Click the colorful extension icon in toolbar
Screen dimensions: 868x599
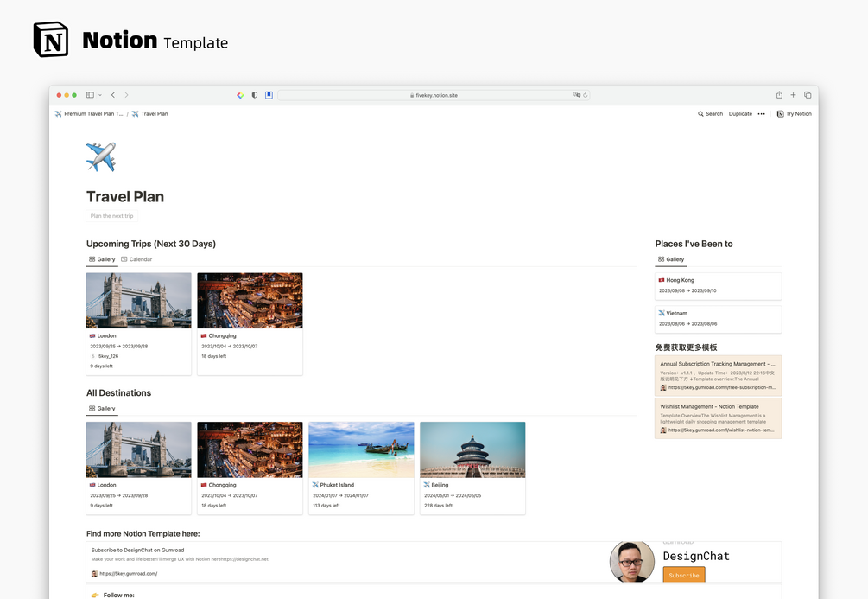(240, 95)
